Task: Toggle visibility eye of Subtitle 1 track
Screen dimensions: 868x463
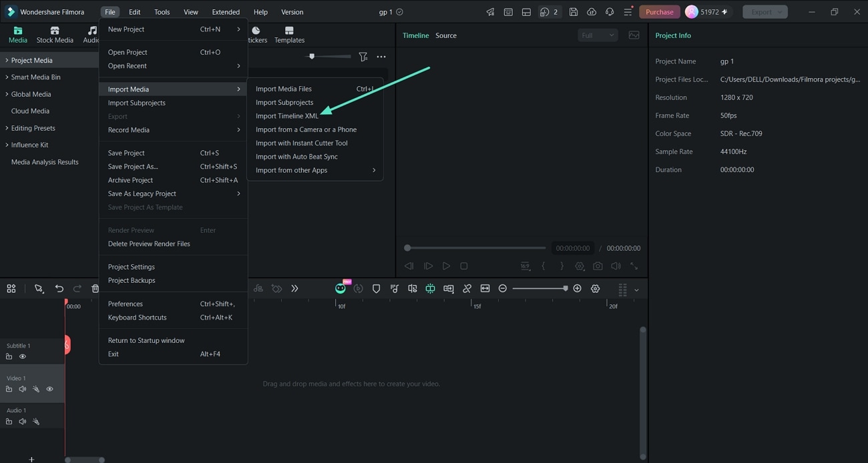Action: click(x=23, y=357)
